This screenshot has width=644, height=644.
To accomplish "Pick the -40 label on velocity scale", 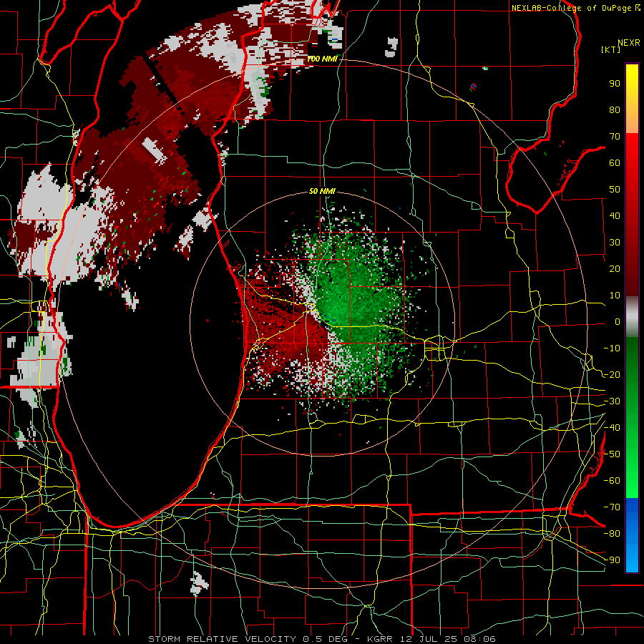I will point(612,428).
